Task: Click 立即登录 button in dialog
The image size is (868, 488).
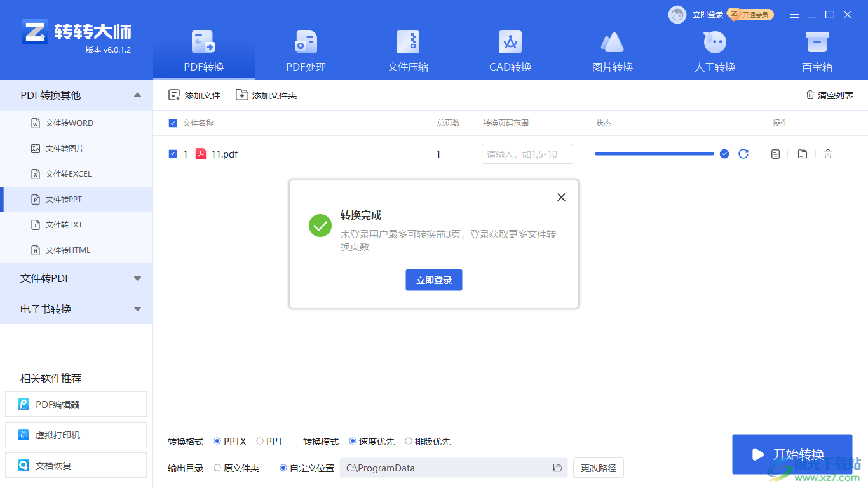Action: click(434, 280)
